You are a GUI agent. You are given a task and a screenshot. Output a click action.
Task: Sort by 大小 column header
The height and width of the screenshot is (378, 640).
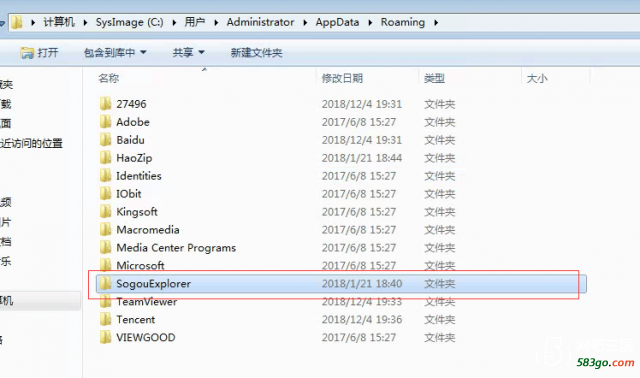(x=537, y=78)
